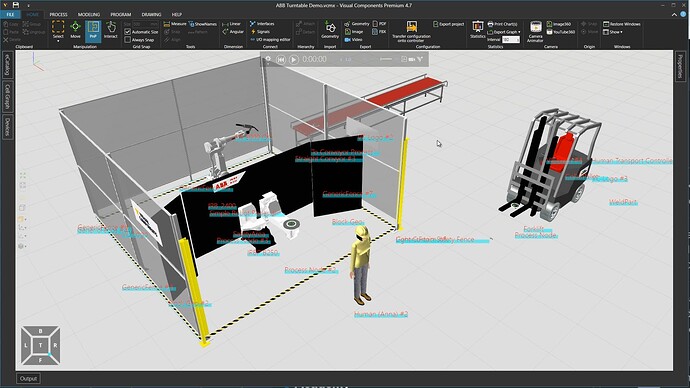Add a Linear dimension
The image size is (690, 388).
pos(231,24)
